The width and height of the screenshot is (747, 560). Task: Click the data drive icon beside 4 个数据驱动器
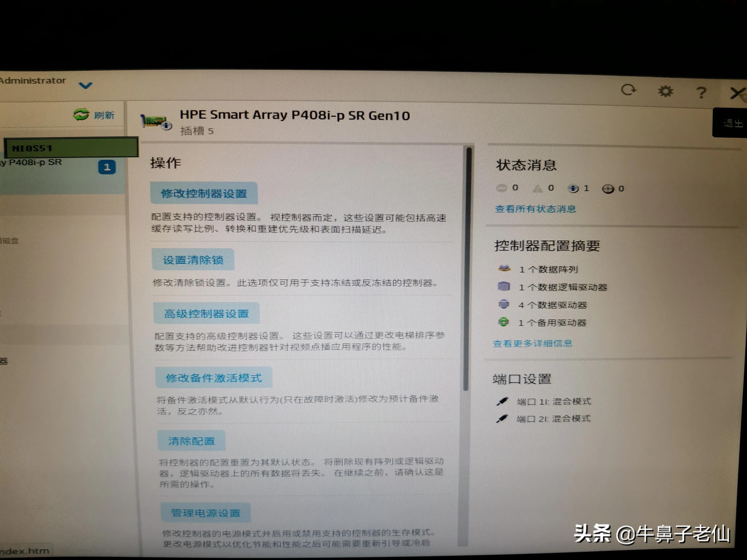(503, 304)
